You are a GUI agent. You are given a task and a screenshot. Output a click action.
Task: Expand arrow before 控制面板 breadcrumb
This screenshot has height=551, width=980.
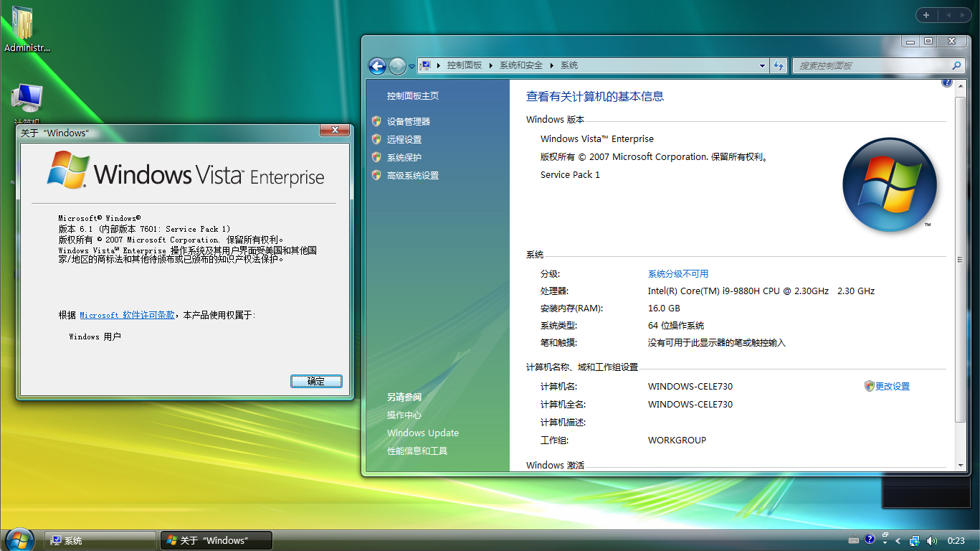coord(439,65)
